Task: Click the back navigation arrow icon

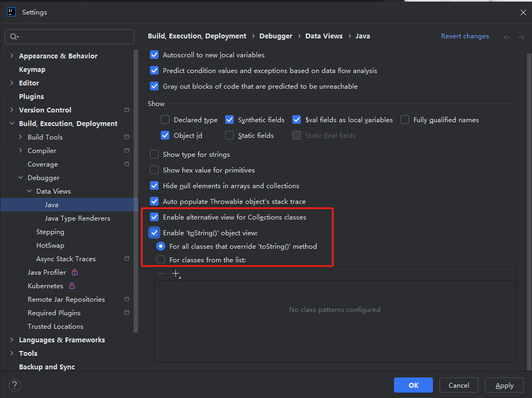Action: tap(507, 37)
